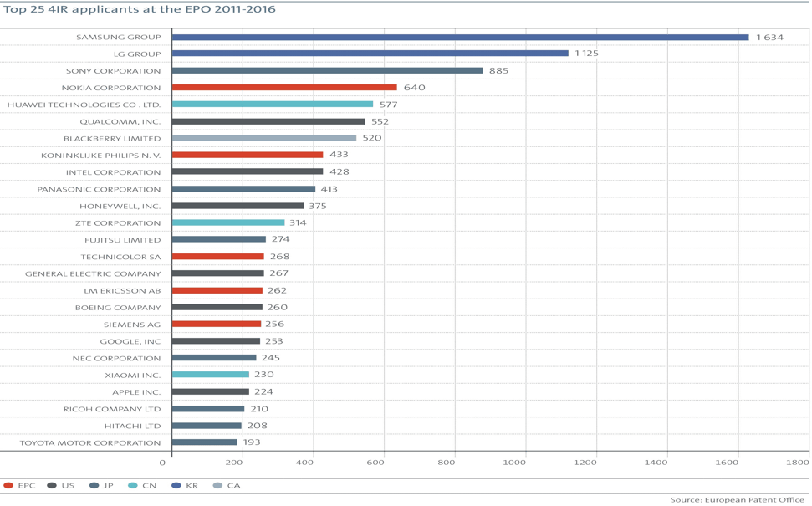
Task: Select the BOEING COMPANY label
Action: tap(118, 308)
